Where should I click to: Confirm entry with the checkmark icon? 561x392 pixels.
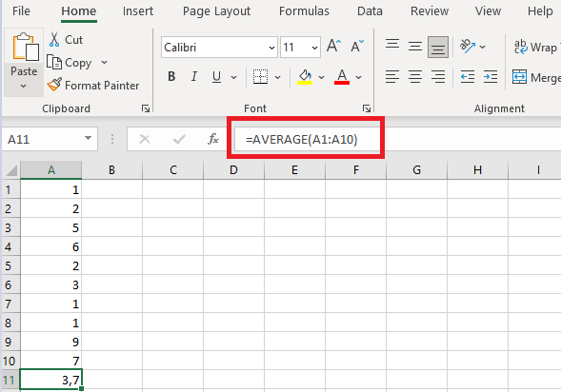tap(179, 139)
